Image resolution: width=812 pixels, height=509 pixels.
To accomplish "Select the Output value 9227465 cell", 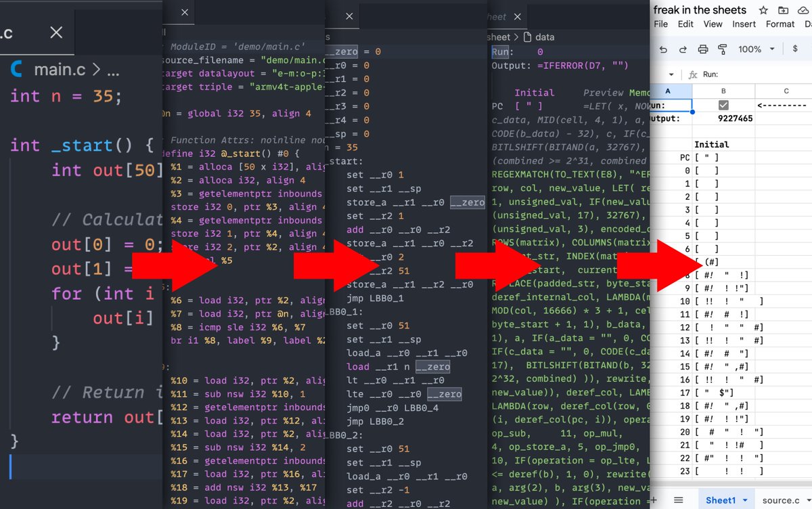I will coord(723,118).
